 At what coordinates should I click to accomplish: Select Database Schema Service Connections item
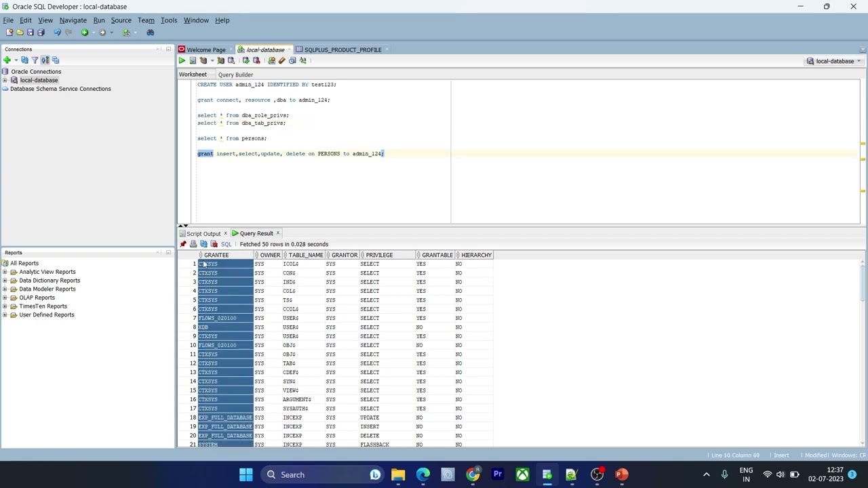click(60, 89)
